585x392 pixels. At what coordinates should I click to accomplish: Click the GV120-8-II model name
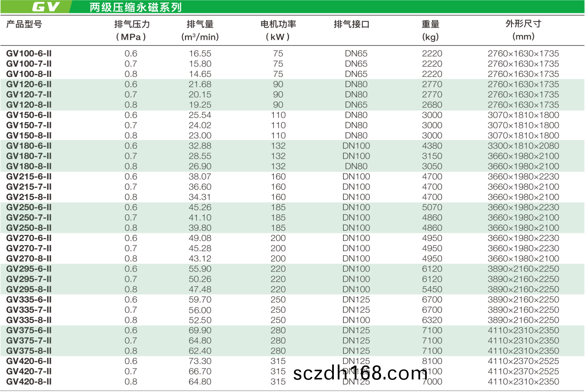click(x=29, y=105)
